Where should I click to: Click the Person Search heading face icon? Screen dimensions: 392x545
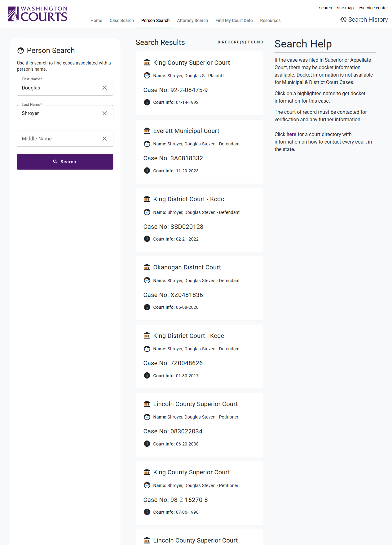coord(21,51)
